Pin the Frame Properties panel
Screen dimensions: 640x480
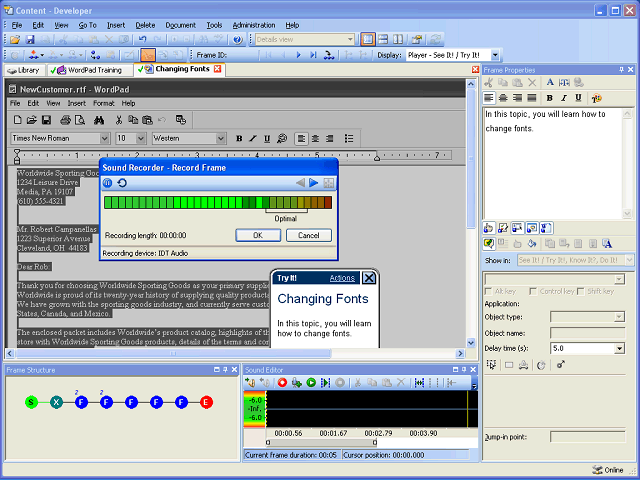(x=621, y=70)
